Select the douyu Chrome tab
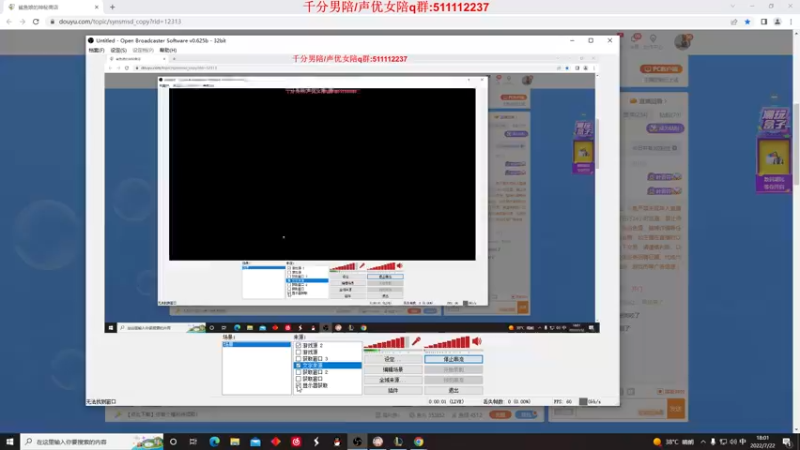 tap(51, 7)
